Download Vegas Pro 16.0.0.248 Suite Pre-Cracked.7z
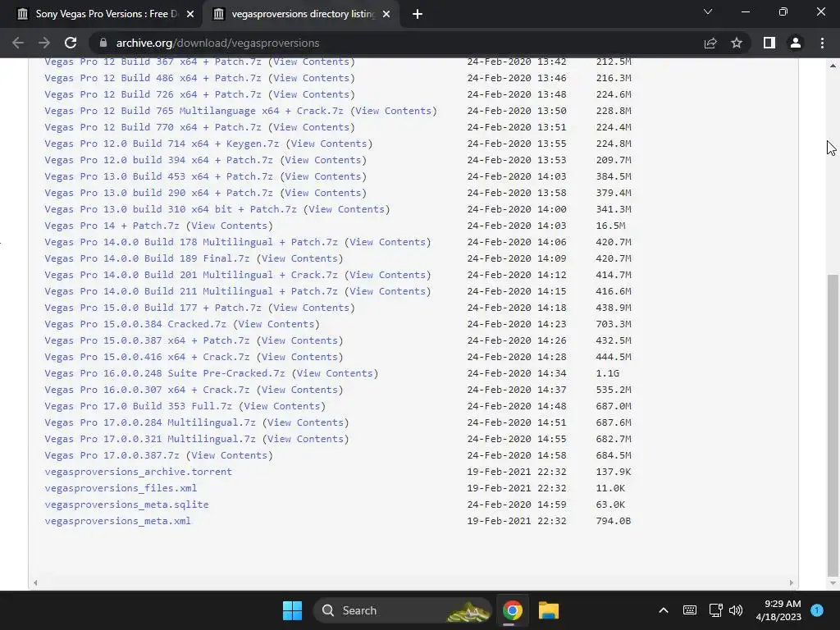The image size is (840, 630). (x=164, y=373)
